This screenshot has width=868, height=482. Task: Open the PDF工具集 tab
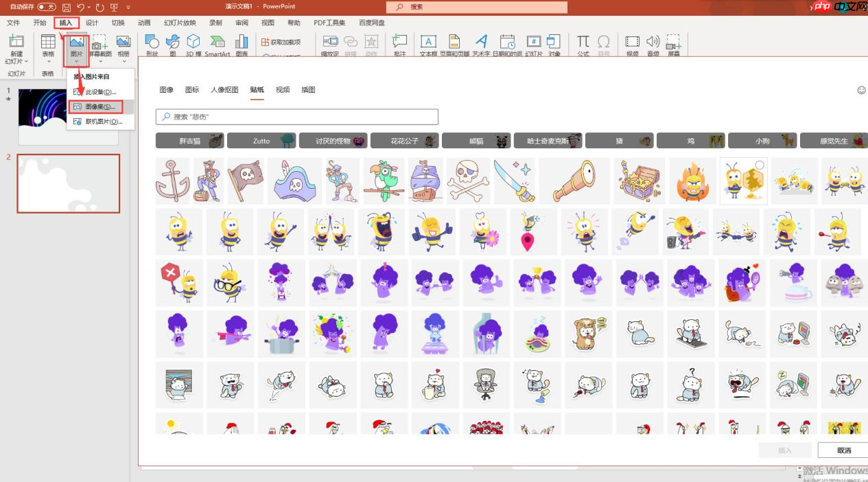pos(329,23)
